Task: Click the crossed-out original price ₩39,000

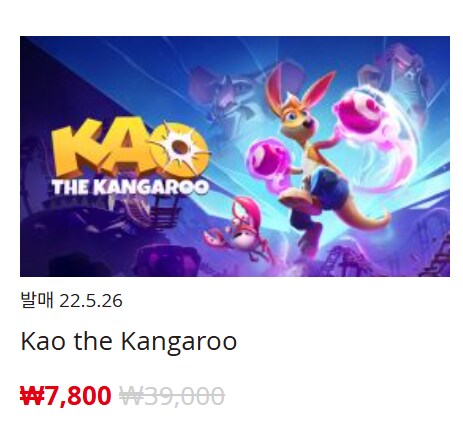Action: 172,396
